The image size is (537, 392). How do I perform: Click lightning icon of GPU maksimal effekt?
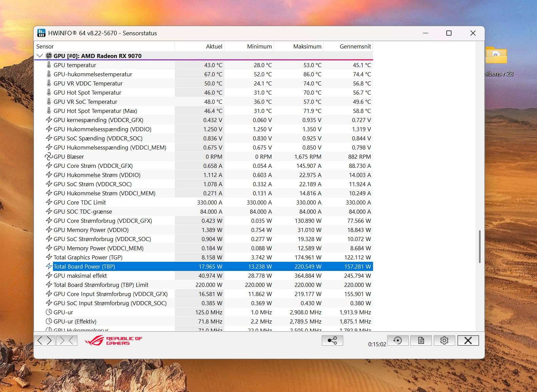click(49, 275)
